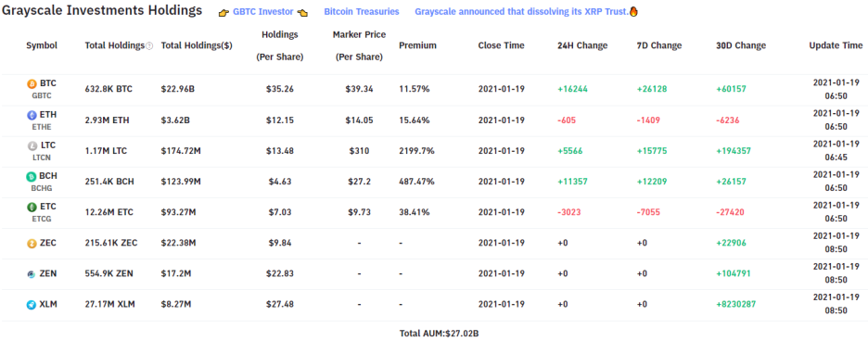Click the 7D Change column header

(659, 46)
